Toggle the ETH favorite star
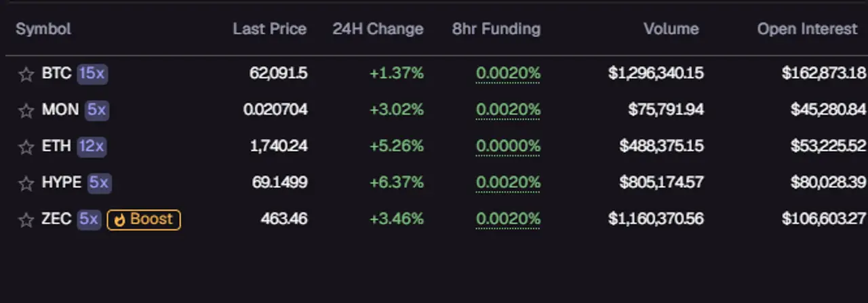This screenshot has height=303, width=868. coord(26,147)
